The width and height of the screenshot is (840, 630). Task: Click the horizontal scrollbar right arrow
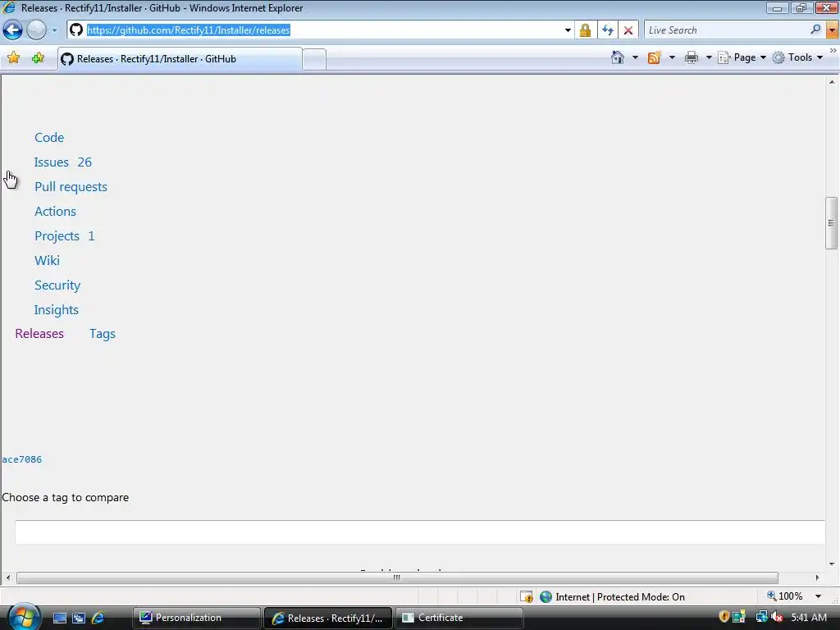(817, 577)
